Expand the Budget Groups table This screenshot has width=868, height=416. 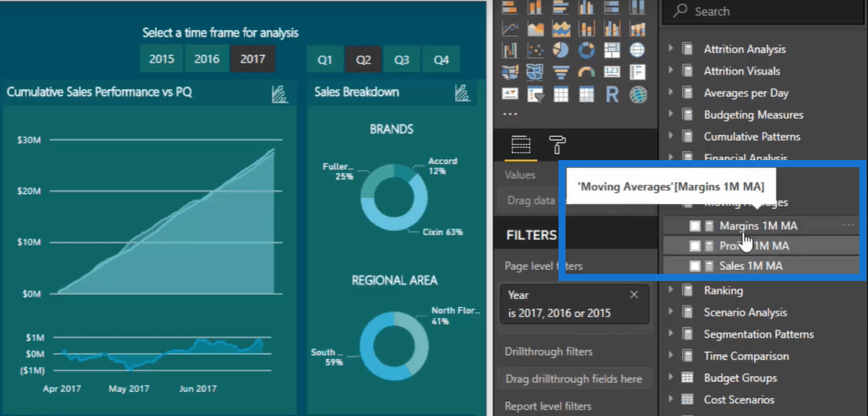tap(670, 378)
